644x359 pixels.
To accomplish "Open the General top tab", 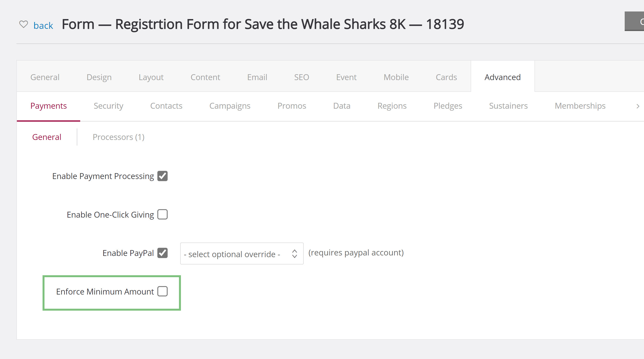I will (45, 77).
